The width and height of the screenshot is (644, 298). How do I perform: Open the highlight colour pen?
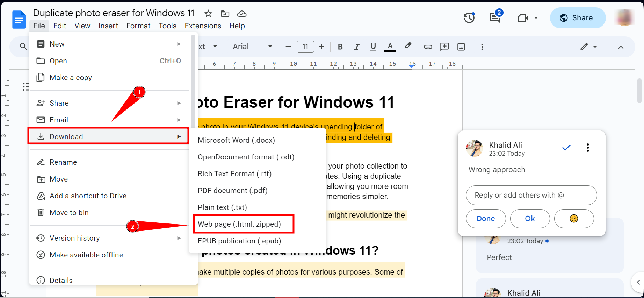click(x=408, y=46)
